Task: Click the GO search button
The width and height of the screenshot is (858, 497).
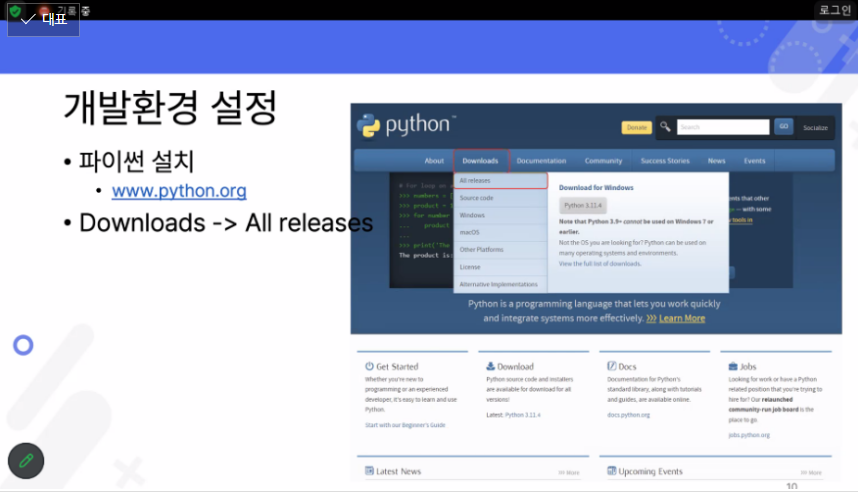Action: 784,126
